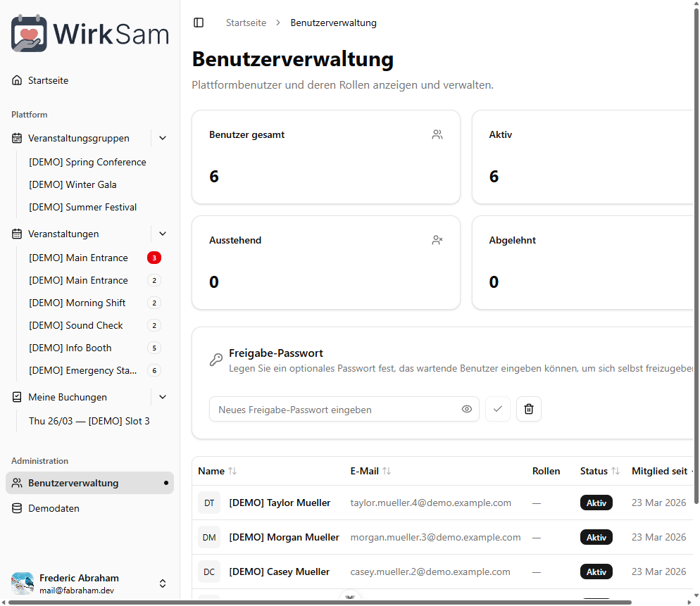This screenshot has height=606, width=700.
Task: Click the Mitglied seit column header
Action: pyautogui.click(x=659, y=471)
